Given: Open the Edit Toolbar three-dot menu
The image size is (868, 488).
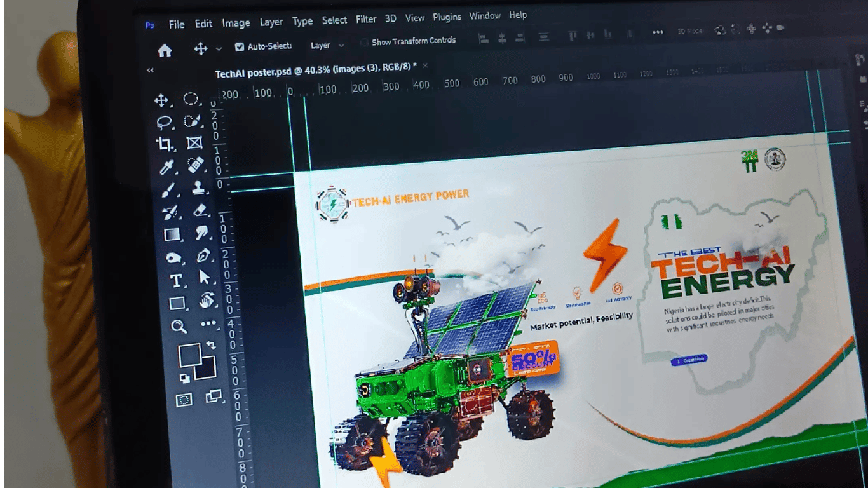Looking at the screenshot, I should [x=208, y=323].
